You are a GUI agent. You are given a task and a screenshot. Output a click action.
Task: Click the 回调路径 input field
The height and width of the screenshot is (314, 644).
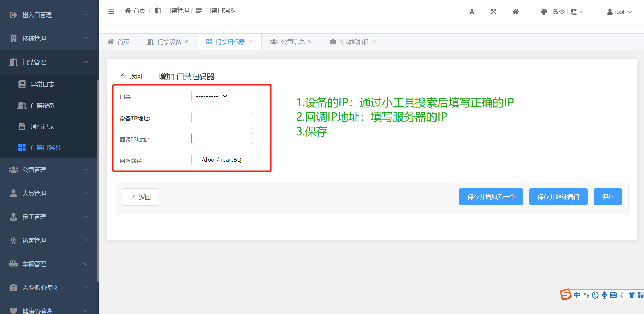[x=221, y=160]
